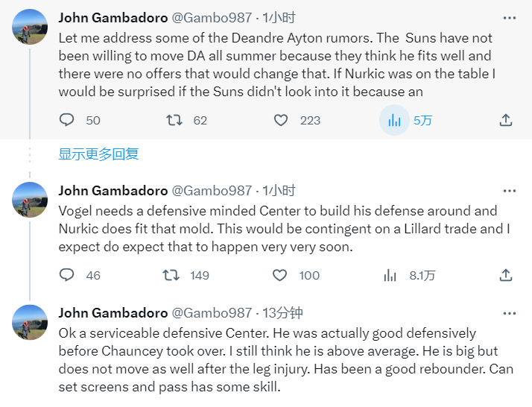Image resolution: width=532 pixels, height=407 pixels.
Task: Click @Gambo987 handle on first tweet
Action: [212, 17]
